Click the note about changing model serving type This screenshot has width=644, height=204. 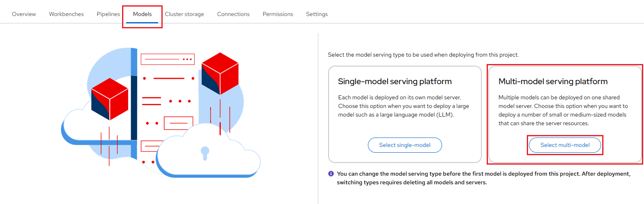tap(483, 178)
